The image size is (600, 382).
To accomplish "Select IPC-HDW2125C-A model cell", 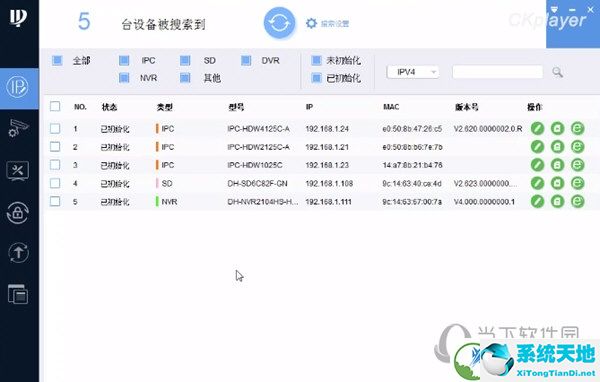I will pyautogui.click(x=258, y=147).
